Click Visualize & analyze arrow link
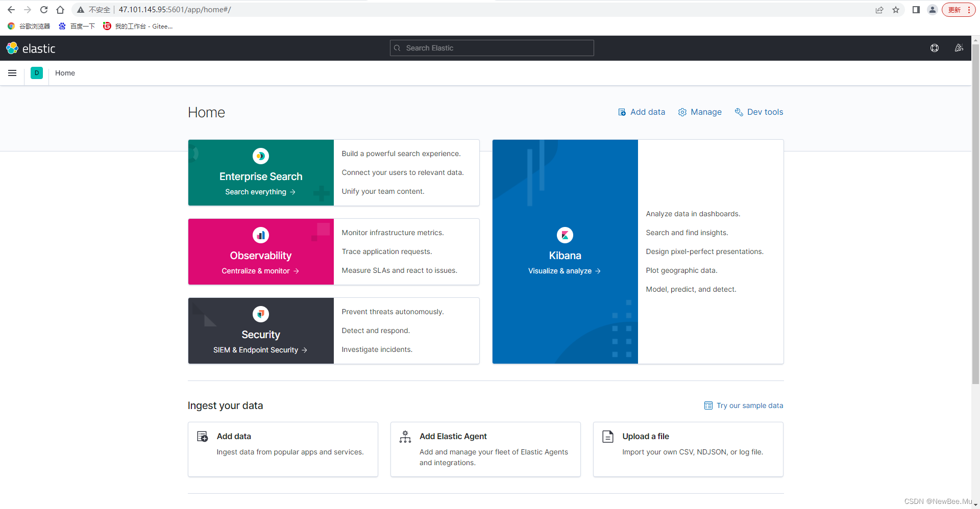 tap(565, 271)
